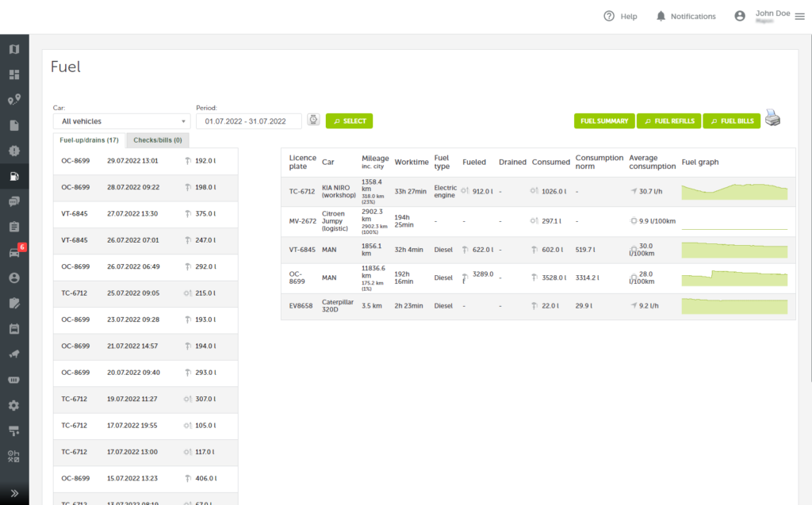Open the map view sidebar icon
The image size is (812, 505).
14,49
